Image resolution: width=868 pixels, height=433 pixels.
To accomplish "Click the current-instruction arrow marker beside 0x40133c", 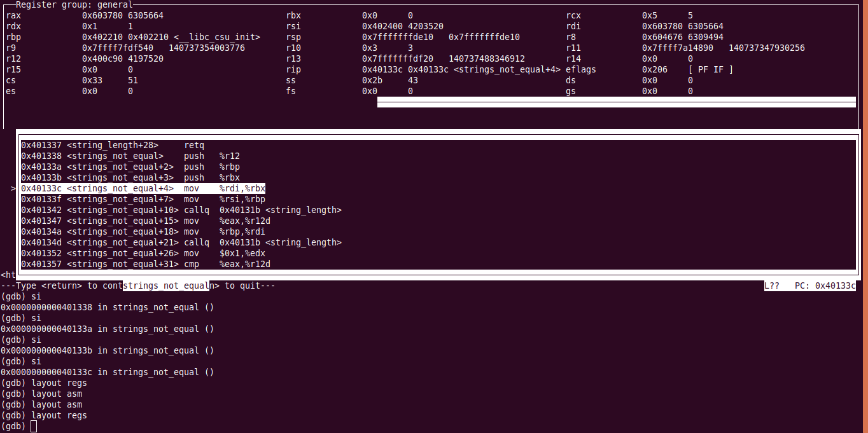I will point(13,189).
